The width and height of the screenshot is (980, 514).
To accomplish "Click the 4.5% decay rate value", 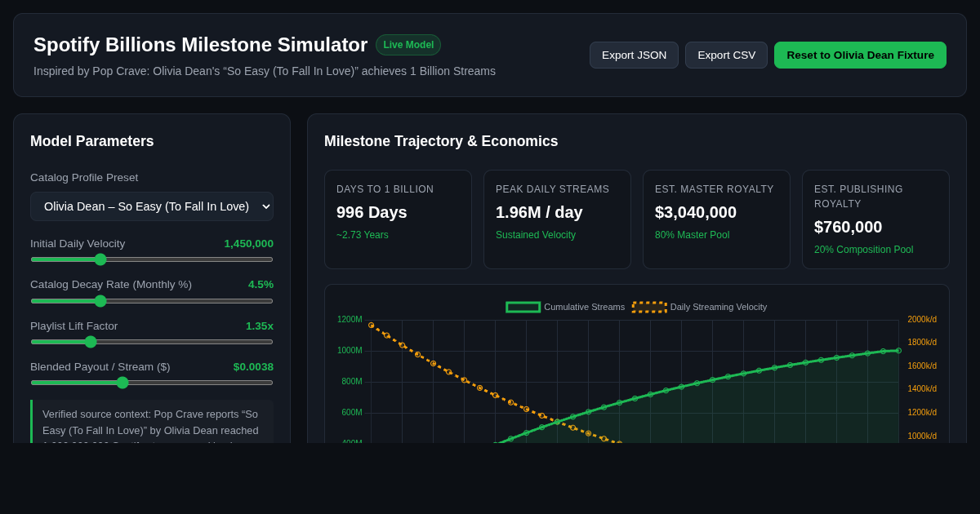I will point(261,284).
